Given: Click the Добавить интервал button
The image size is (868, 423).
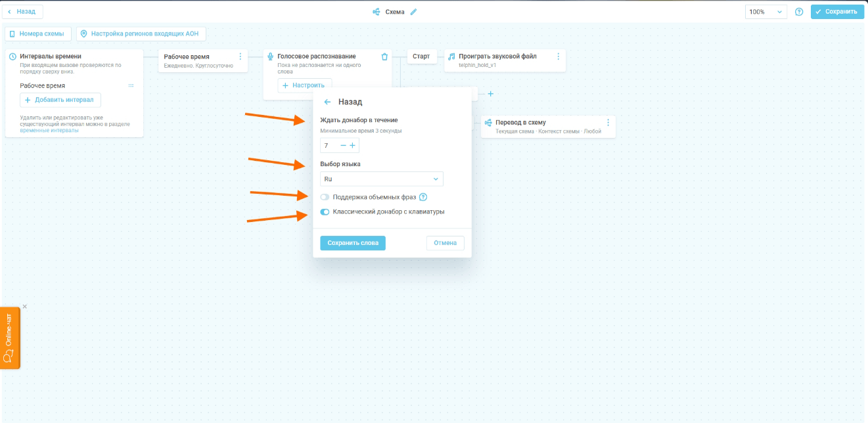Looking at the screenshot, I should [x=60, y=100].
